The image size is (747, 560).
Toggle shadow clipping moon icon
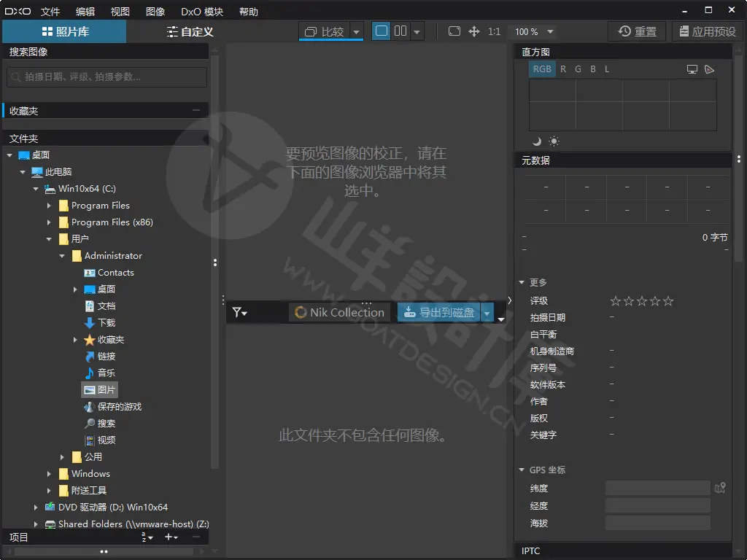coord(537,141)
